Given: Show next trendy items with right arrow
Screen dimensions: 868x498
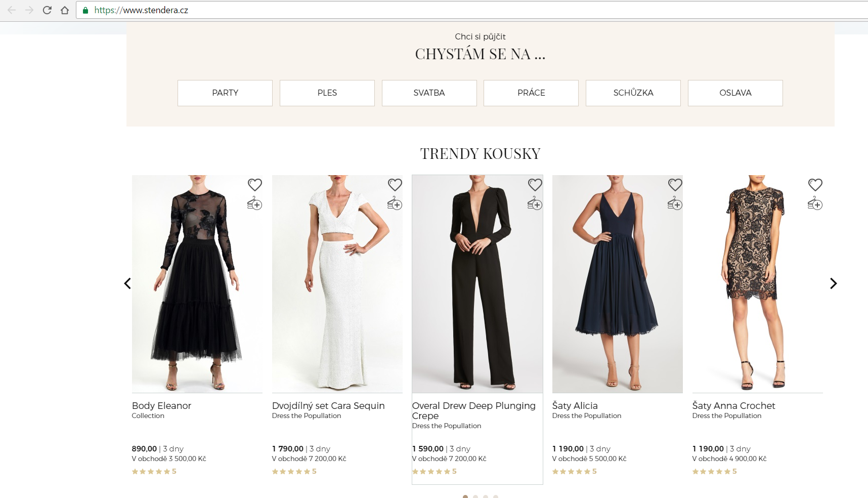Looking at the screenshot, I should 833,283.
